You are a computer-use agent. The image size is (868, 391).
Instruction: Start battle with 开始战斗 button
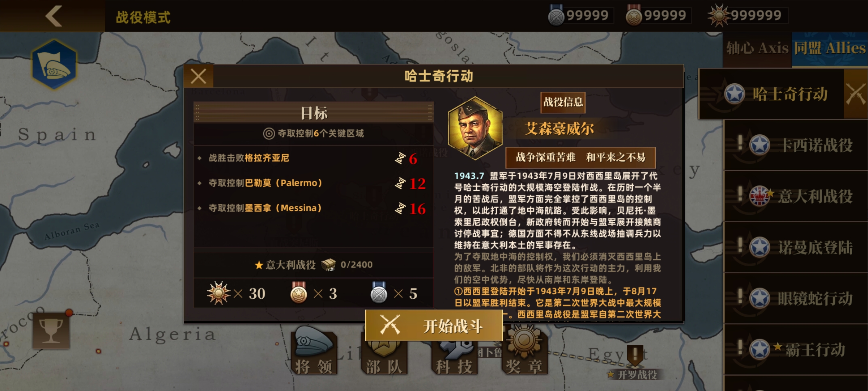click(434, 325)
